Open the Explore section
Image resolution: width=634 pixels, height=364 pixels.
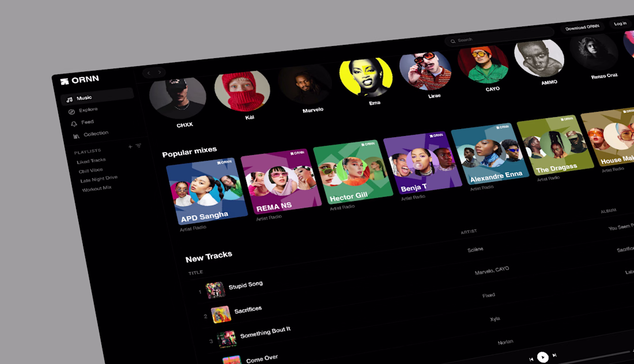[x=88, y=109]
